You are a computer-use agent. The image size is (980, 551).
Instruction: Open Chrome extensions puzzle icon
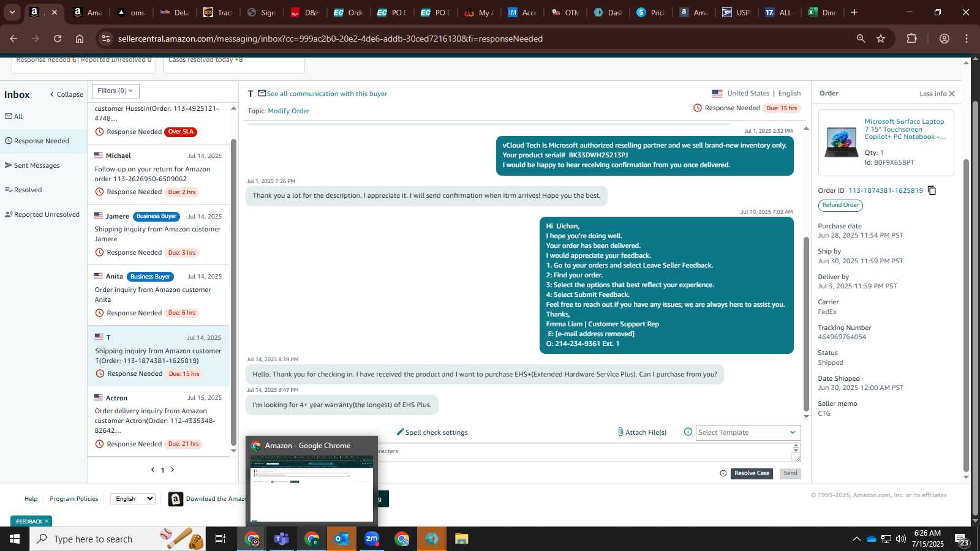(911, 39)
